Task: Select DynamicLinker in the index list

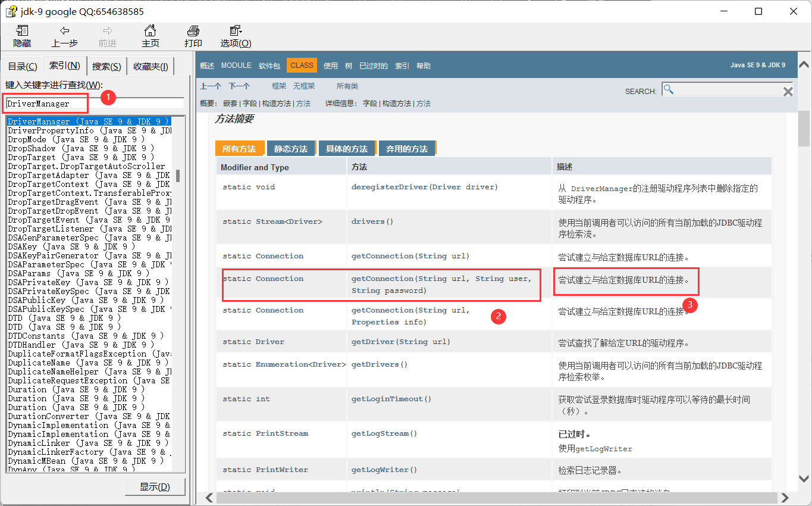Action: tap(89, 443)
